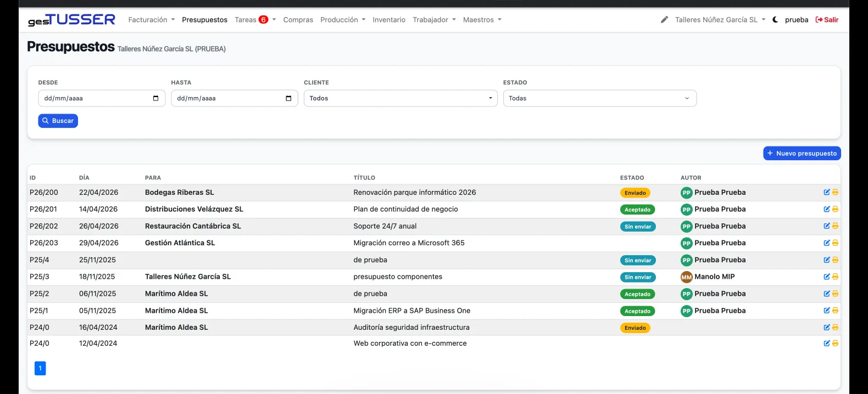
Task: Expand the Estado filter dropdown
Action: click(599, 98)
